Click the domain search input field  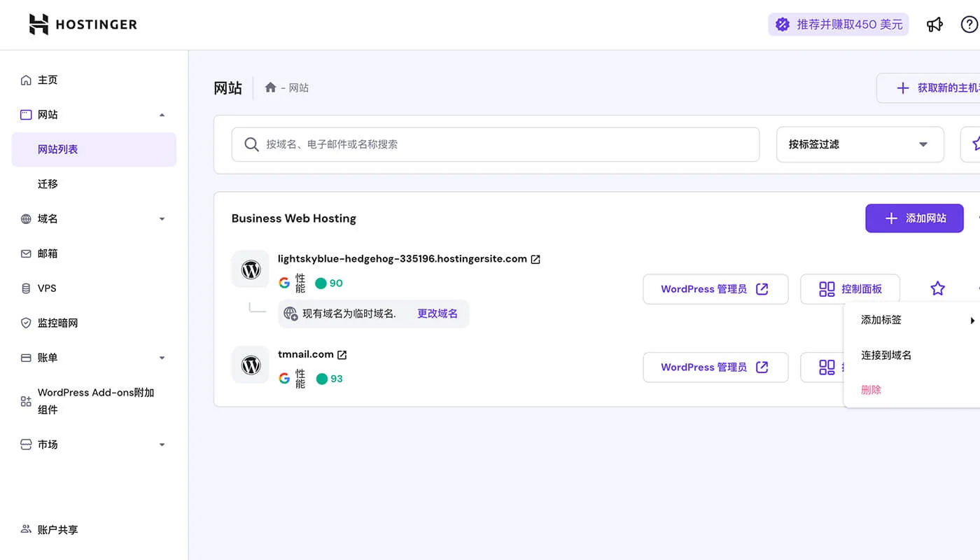[490, 144]
